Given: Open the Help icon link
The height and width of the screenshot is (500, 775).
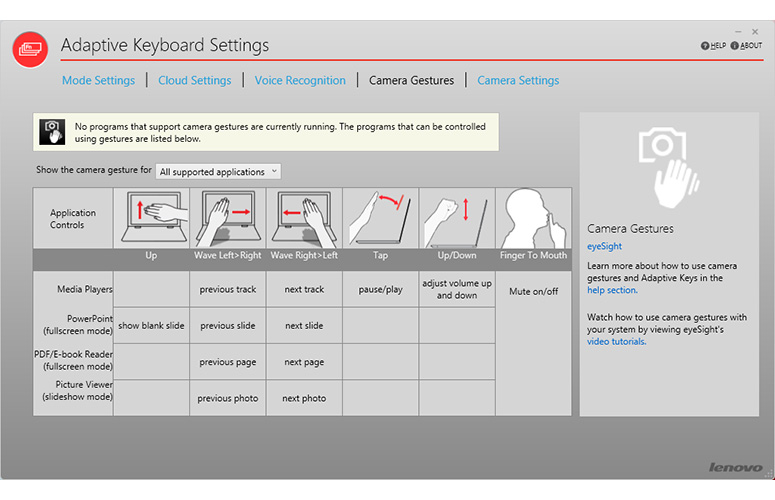Looking at the screenshot, I should point(705,46).
